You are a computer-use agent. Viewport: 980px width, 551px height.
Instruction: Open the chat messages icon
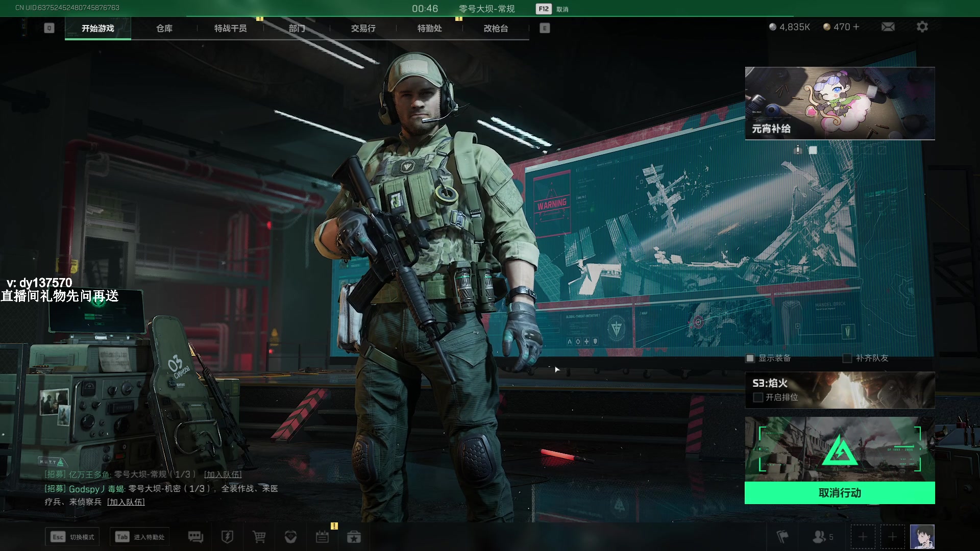click(195, 537)
